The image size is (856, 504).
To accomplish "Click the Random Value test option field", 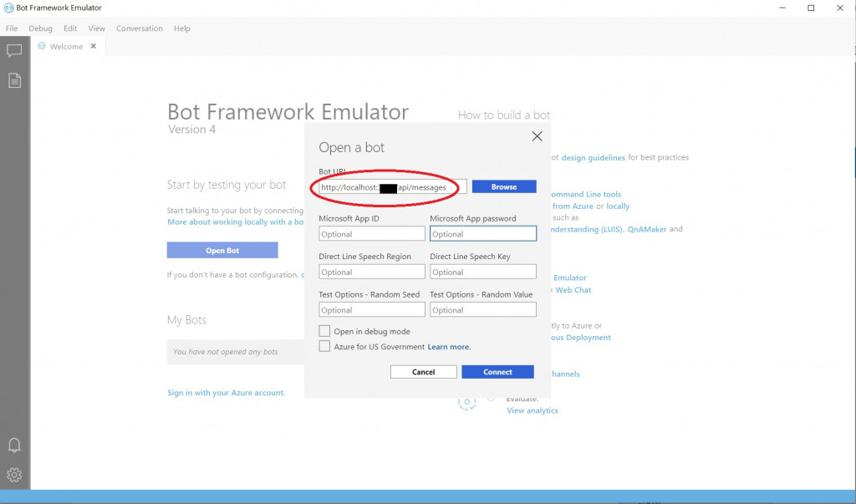I will (x=482, y=309).
